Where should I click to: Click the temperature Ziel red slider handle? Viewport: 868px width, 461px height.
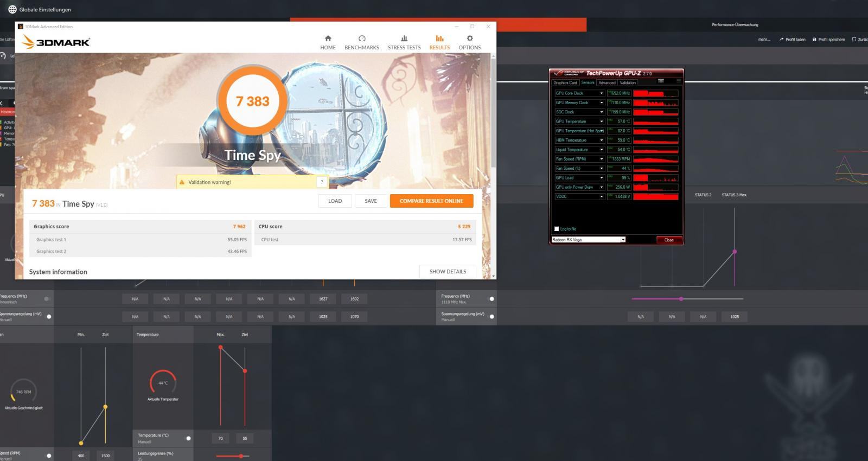pos(245,371)
